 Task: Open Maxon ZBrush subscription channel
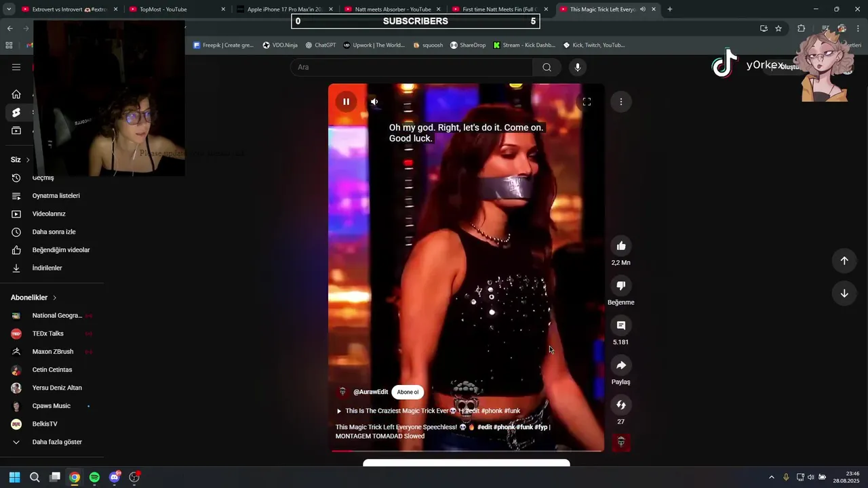52,352
